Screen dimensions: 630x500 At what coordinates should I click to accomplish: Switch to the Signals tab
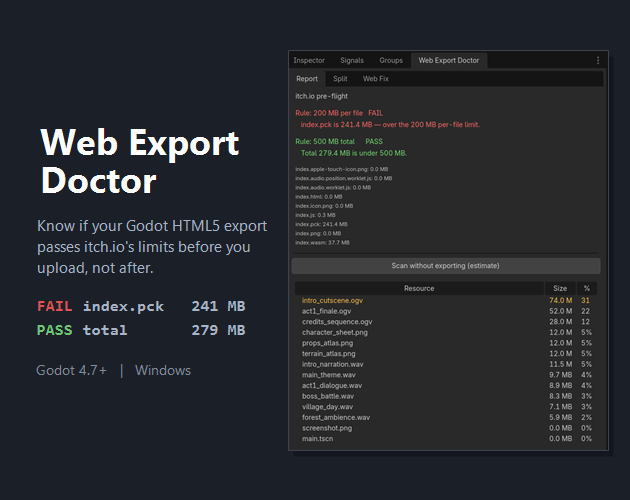coord(352,60)
